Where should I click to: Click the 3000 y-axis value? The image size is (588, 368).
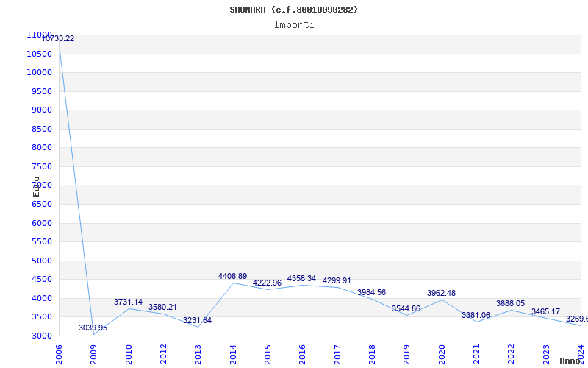pyautogui.click(x=42, y=336)
